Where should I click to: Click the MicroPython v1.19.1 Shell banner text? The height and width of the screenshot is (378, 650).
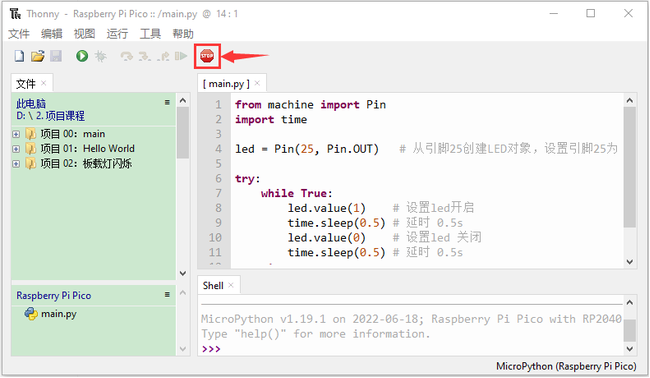[411, 319]
